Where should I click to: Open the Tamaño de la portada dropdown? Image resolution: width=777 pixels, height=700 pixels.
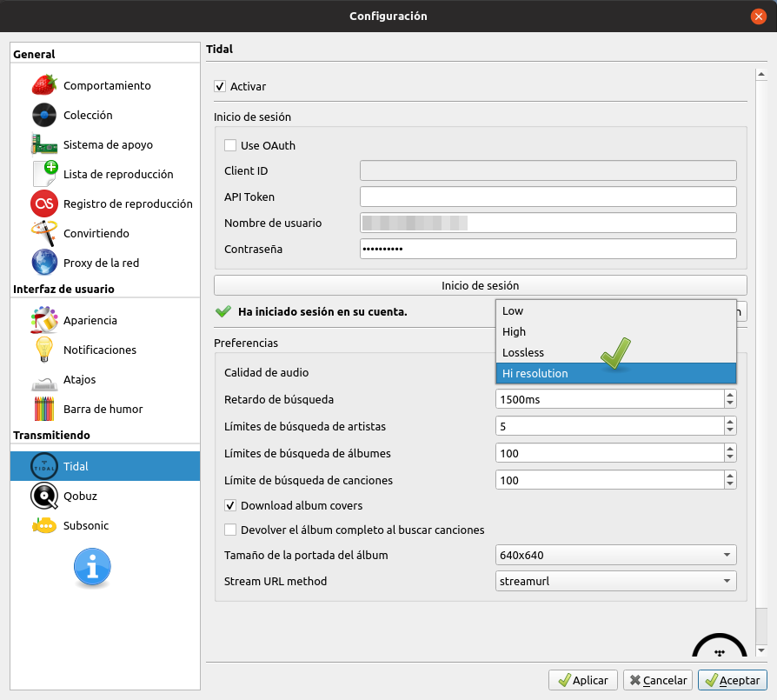click(616, 555)
